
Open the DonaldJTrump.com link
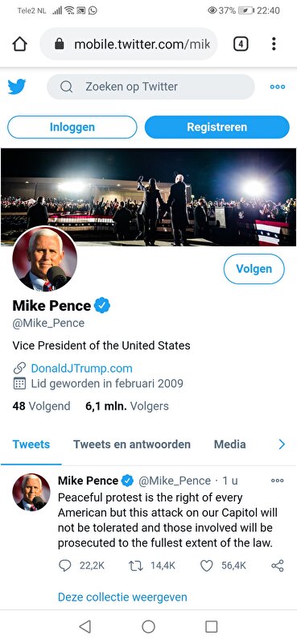pyautogui.click(x=82, y=368)
